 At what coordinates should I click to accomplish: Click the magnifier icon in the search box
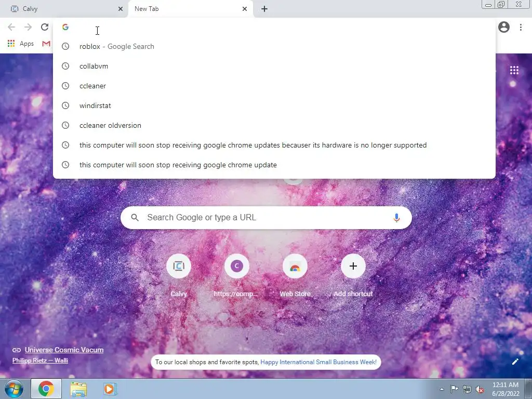135,218
